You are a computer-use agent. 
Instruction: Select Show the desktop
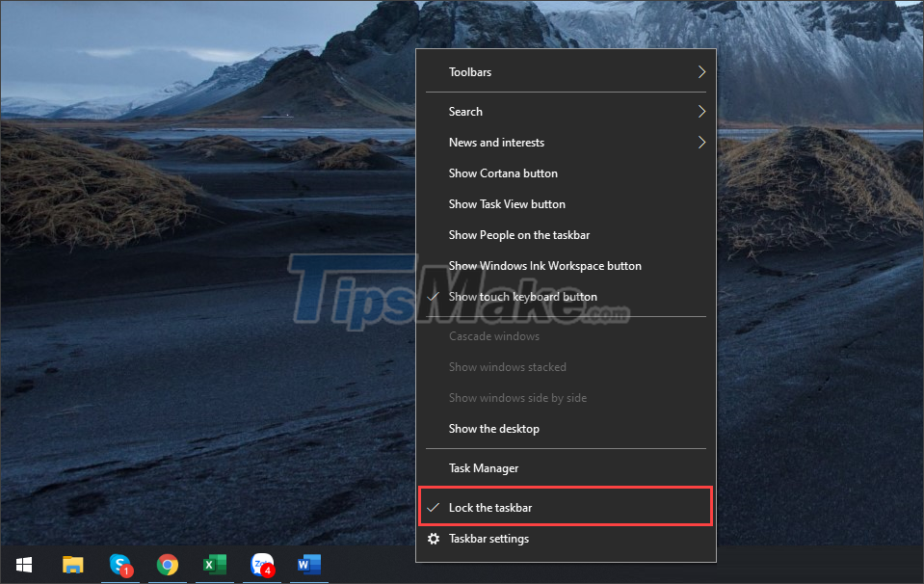(x=566, y=429)
